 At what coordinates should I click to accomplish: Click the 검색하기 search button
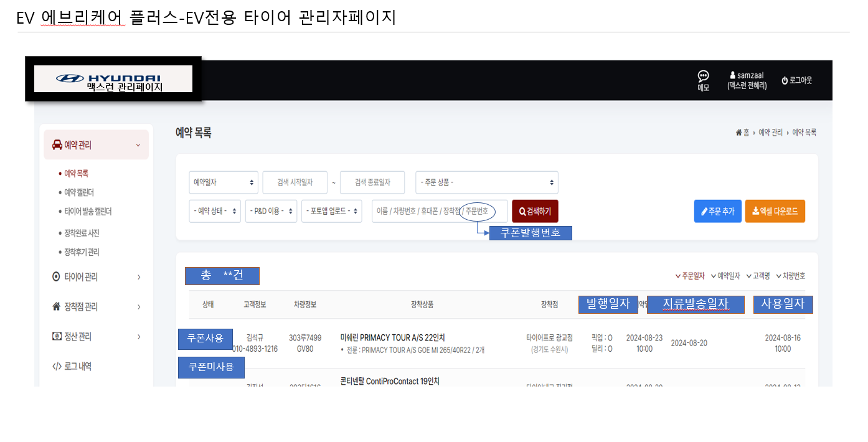pos(535,211)
